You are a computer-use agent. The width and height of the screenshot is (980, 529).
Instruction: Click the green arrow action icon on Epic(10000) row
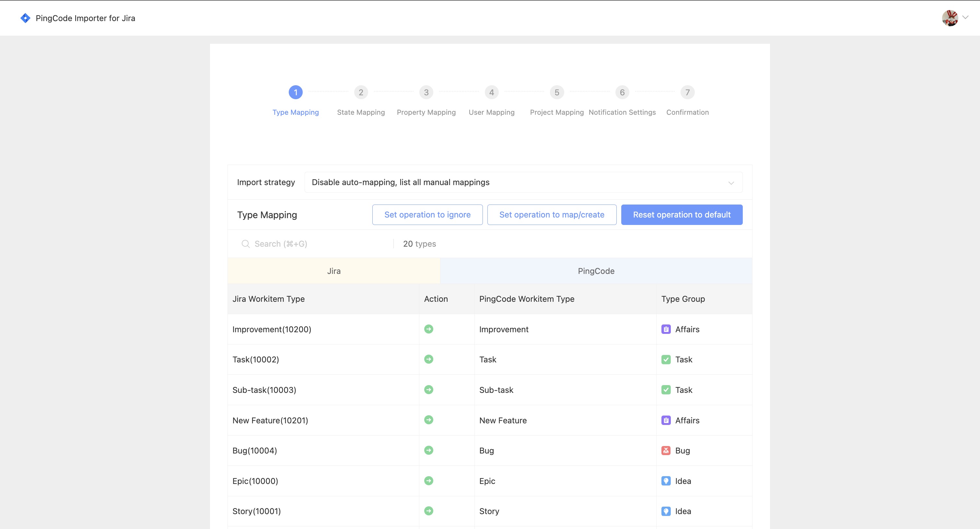click(429, 481)
